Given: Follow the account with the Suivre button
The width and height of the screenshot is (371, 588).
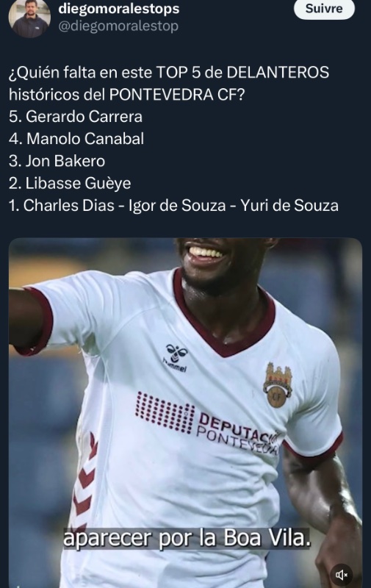Looking at the screenshot, I should pos(324,8).
